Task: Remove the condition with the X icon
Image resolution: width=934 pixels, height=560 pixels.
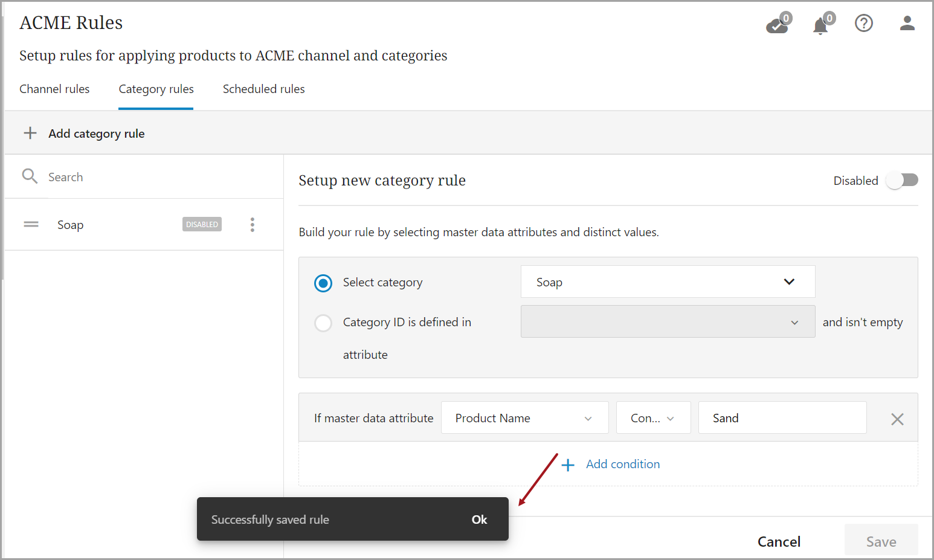Action: point(897,419)
